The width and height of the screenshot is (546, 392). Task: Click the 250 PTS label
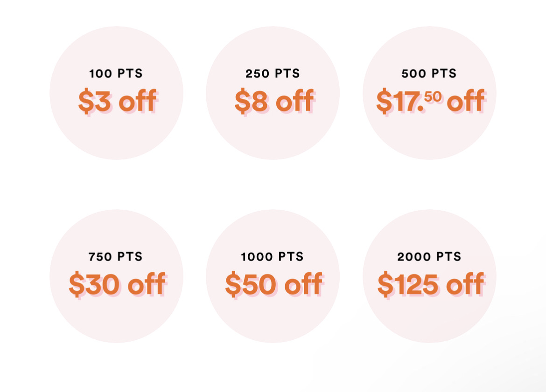(x=273, y=74)
